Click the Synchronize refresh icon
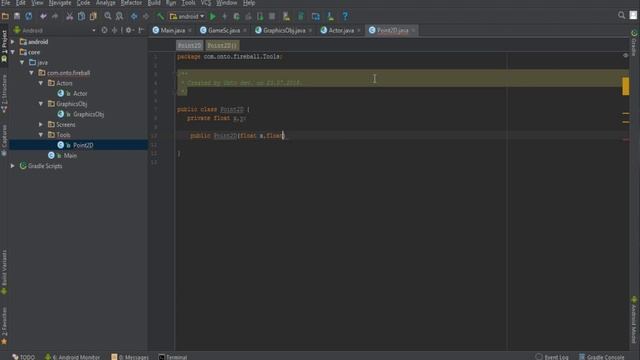 (x=29, y=16)
